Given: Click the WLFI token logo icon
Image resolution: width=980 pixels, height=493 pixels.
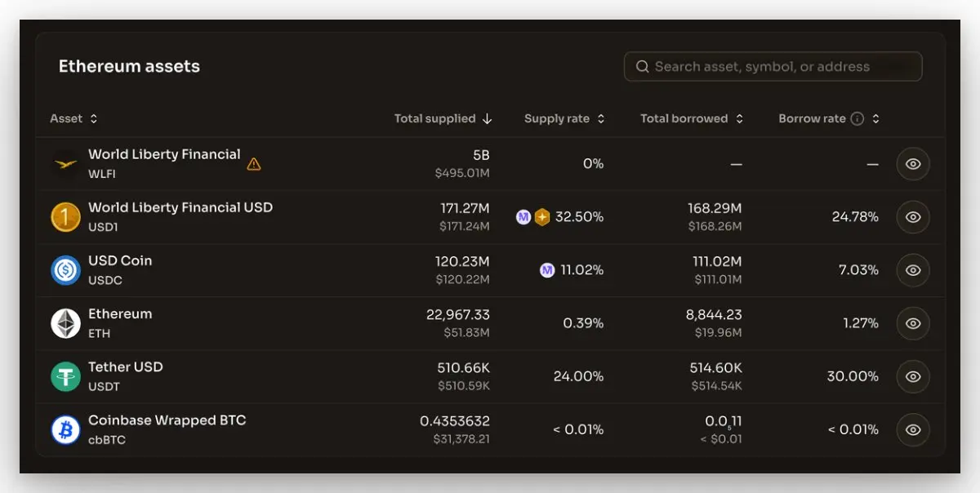Looking at the screenshot, I should (65, 164).
